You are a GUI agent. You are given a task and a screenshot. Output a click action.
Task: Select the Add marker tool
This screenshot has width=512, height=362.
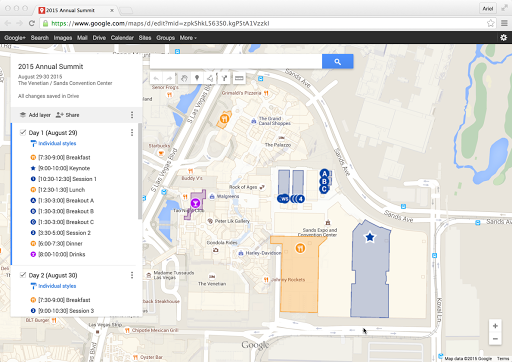click(197, 78)
